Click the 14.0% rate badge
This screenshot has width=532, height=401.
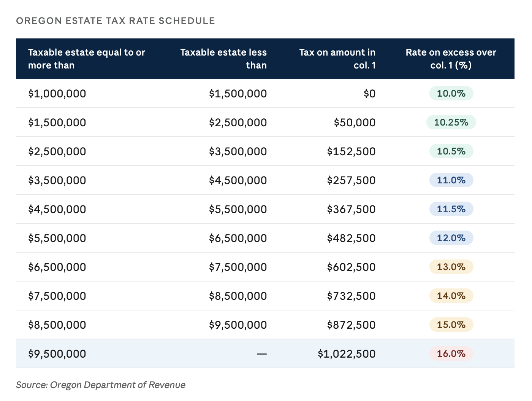point(451,296)
